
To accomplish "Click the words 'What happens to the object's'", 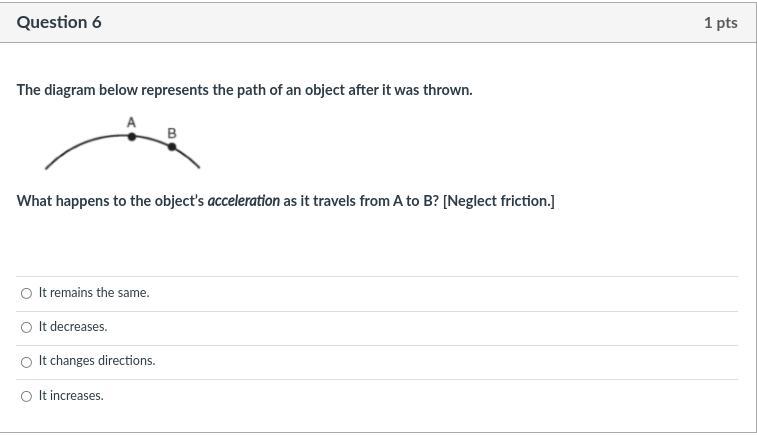I will tap(111, 201).
